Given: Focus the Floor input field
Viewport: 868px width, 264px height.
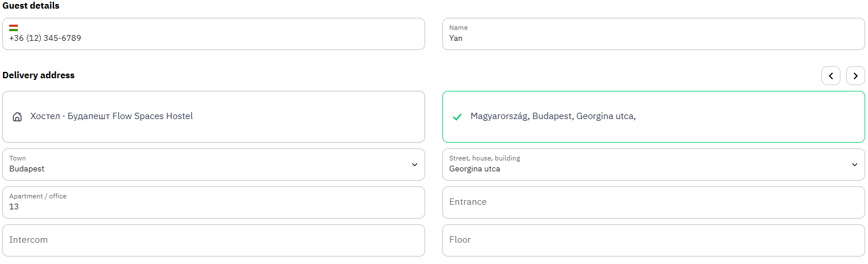Looking at the screenshot, I should tap(654, 240).
